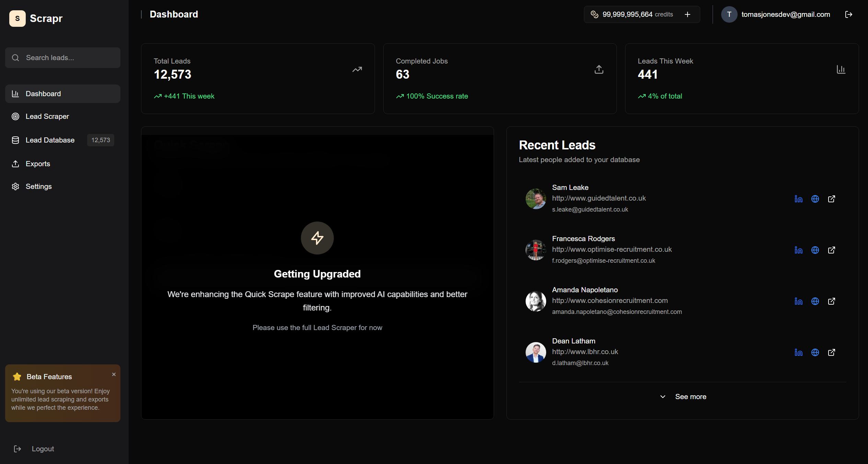Dismiss the Beta Features notification
This screenshot has width=868, height=464.
(114, 374)
